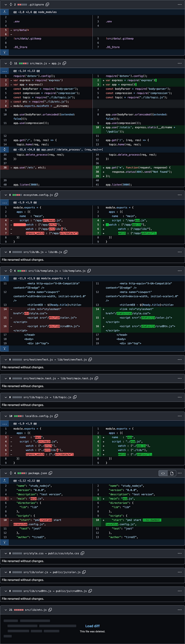
Task: Open options menu for .gitignore
Action: 179,4
